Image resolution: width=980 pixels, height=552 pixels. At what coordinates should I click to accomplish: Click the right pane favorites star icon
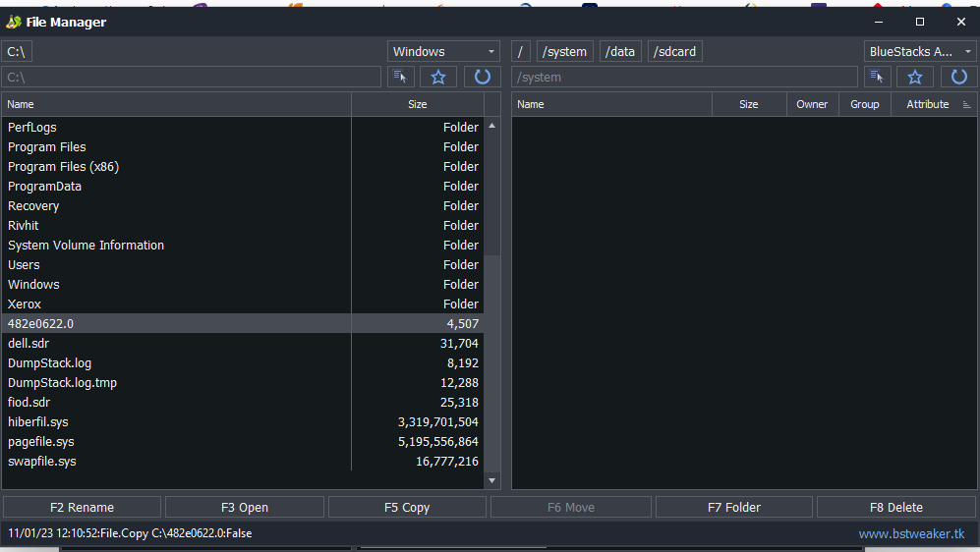pyautogui.click(x=915, y=77)
